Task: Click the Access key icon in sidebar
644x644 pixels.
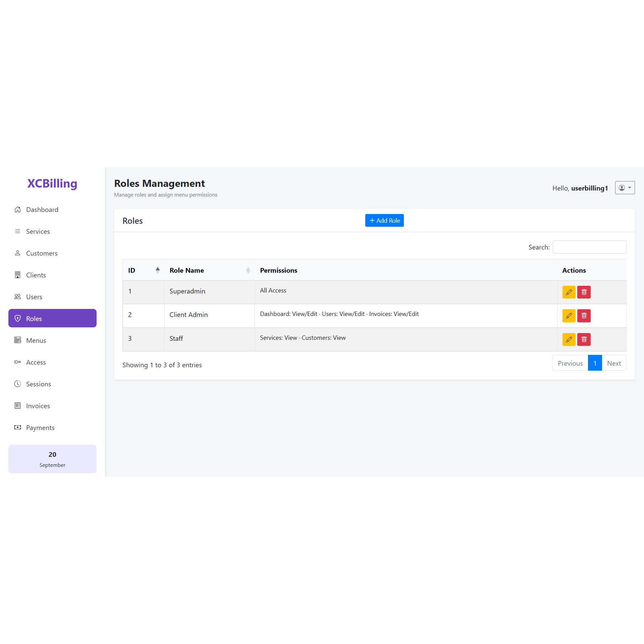Action: click(17, 362)
